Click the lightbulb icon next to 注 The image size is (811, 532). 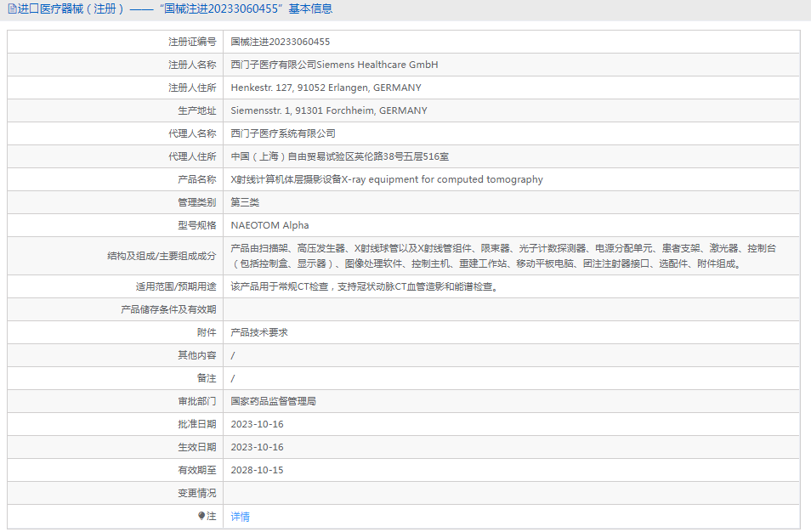pos(201,516)
